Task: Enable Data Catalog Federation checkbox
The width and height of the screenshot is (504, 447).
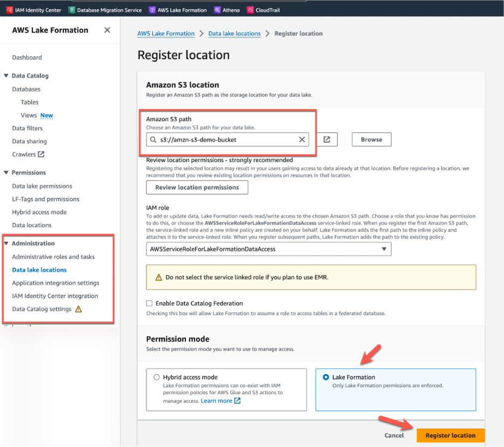Action: point(149,303)
